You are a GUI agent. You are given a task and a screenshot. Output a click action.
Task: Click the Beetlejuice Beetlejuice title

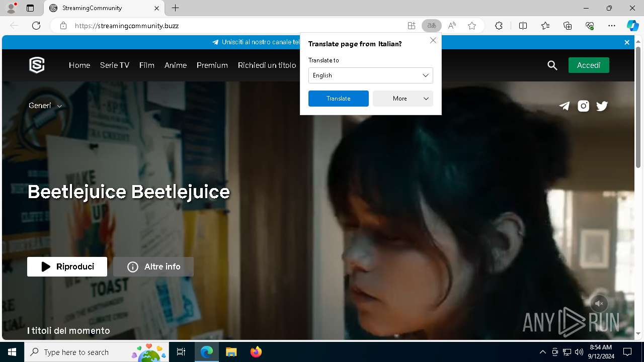[129, 192]
